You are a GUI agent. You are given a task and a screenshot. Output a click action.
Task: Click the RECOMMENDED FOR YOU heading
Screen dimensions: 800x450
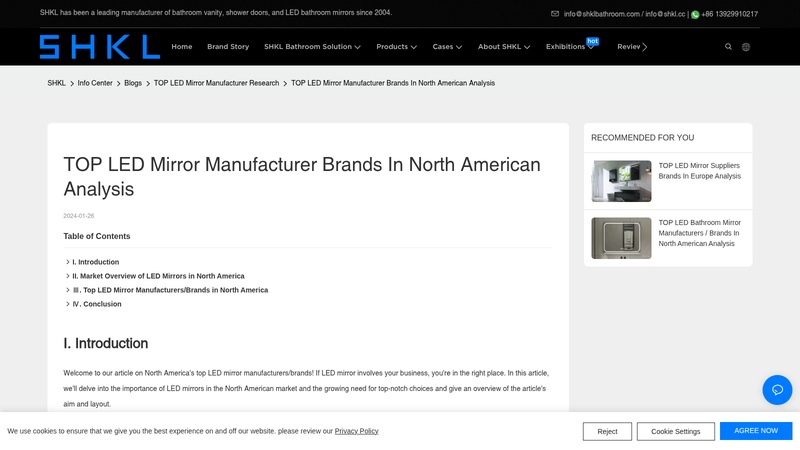coord(642,138)
